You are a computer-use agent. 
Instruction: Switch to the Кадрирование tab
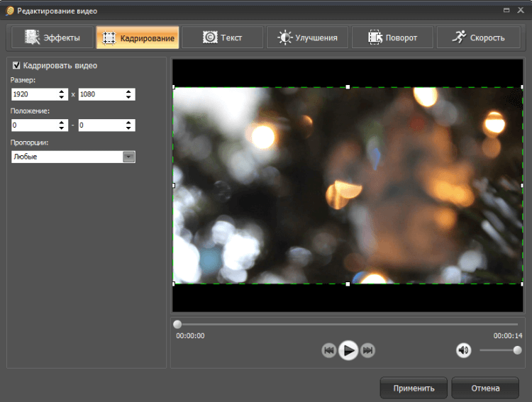click(x=138, y=38)
